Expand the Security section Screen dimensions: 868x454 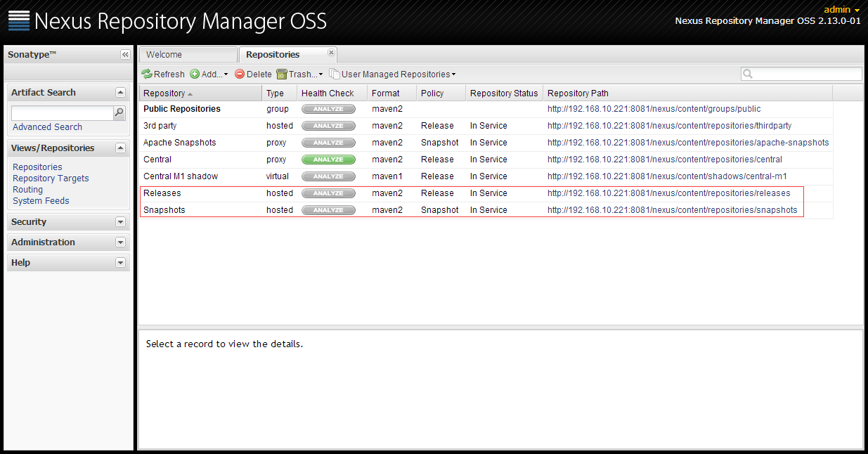click(x=120, y=221)
